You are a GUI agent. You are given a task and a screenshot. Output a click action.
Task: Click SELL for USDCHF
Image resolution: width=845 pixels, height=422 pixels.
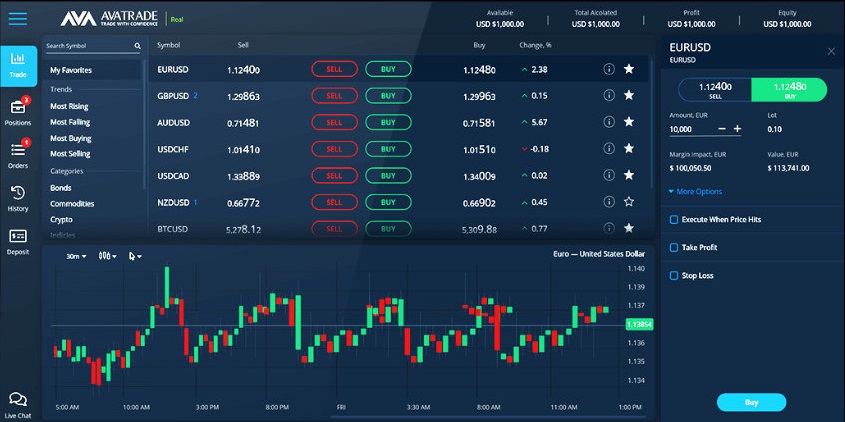(x=334, y=149)
